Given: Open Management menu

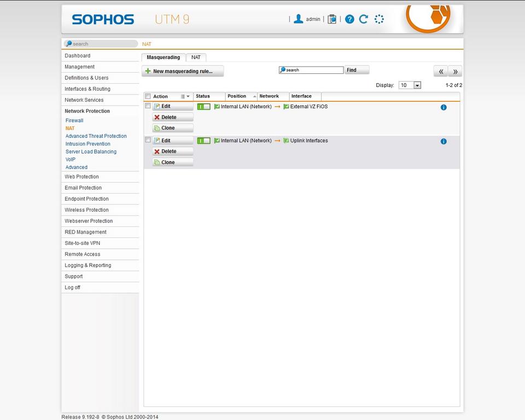Looking at the screenshot, I should click(100, 67).
